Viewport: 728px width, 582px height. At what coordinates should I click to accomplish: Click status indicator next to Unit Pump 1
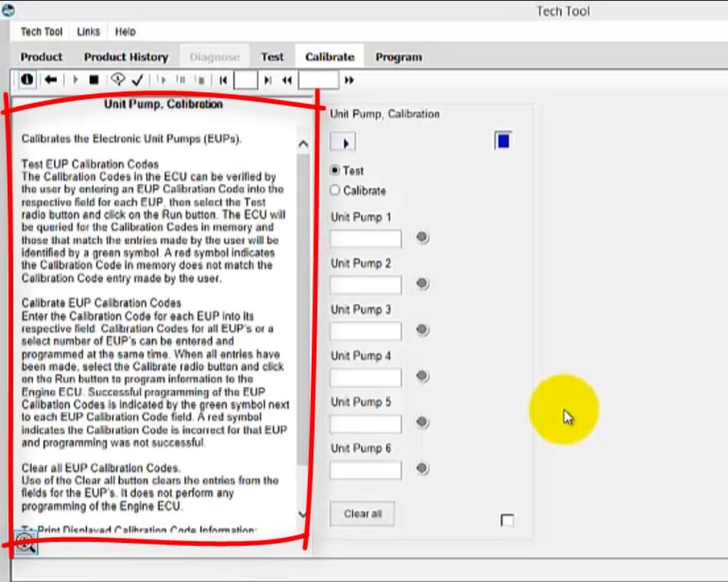tap(422, 237)
